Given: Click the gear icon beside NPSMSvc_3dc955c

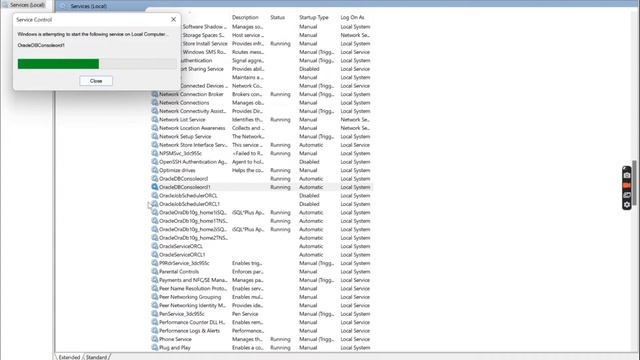Looking at the screenshot, I should coord(155,153).
